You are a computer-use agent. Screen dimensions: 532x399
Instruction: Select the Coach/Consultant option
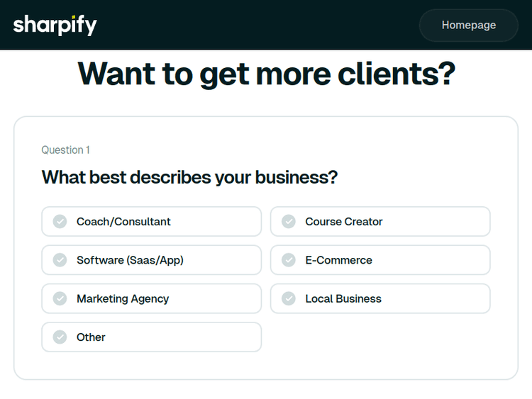point(151,222)
